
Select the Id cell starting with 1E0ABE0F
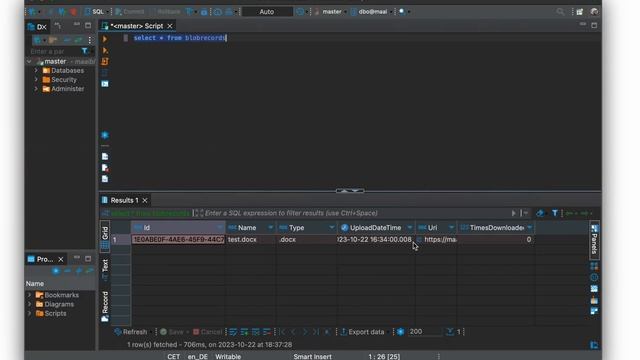tap(178, 240)
